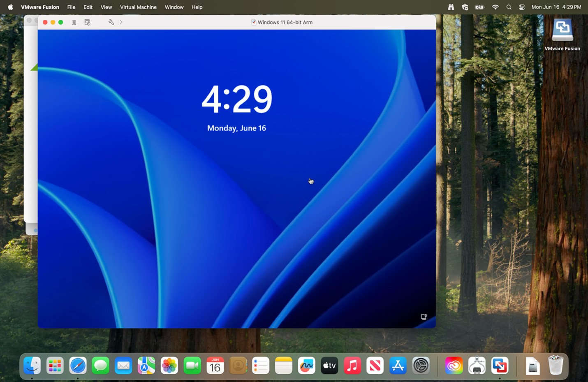Open the Virtual Machine menu

[138, 7]
